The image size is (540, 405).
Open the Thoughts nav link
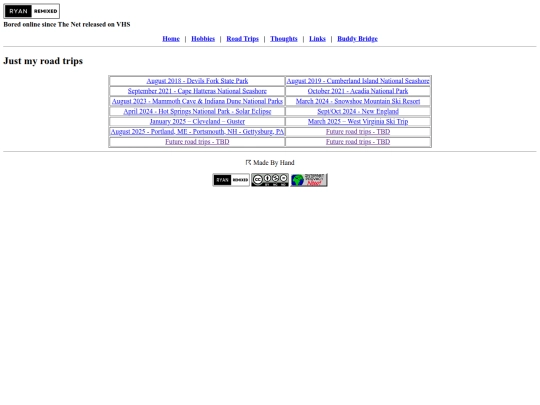pos(284,39)
